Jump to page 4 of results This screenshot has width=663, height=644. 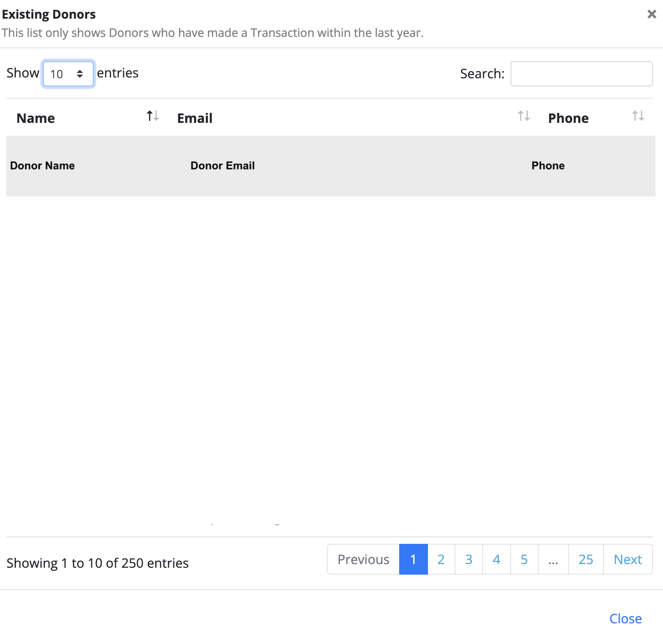(x=496, y=559)
